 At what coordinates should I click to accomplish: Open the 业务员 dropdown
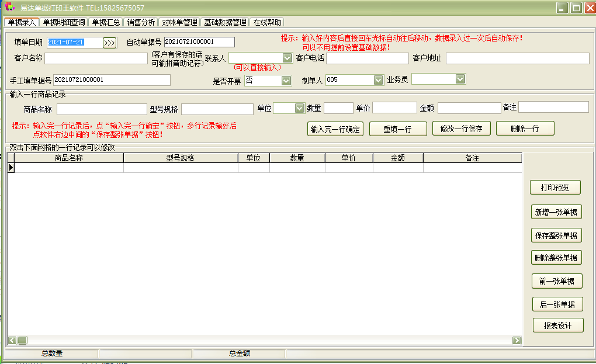coord(459,79)
